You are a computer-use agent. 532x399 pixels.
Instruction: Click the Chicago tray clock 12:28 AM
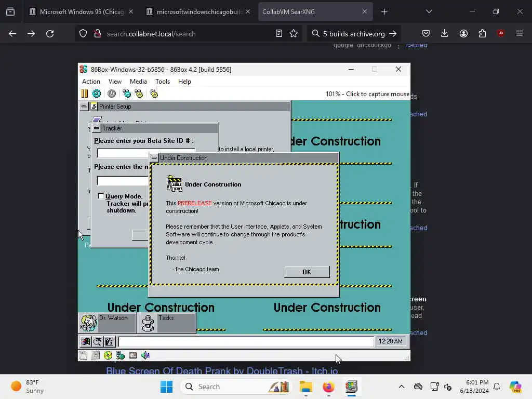pyautogui.click(x=391, y=341)
